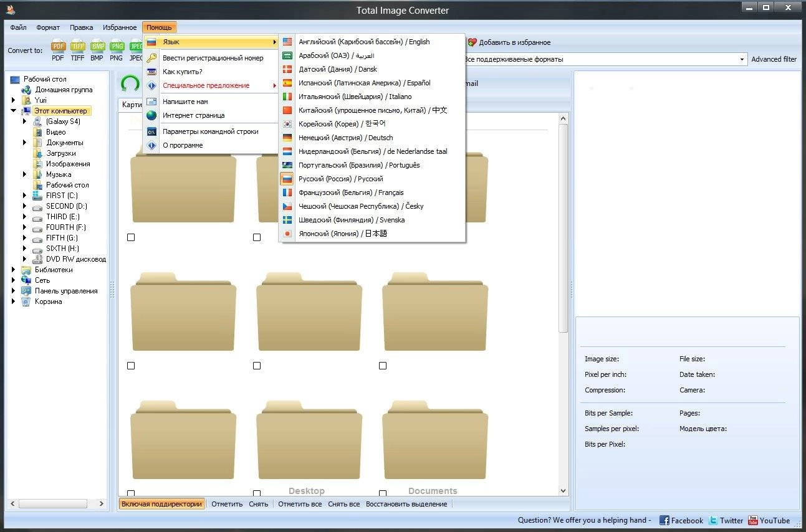Open the Правка menu

pyautogui.click(x=82, y=27)
